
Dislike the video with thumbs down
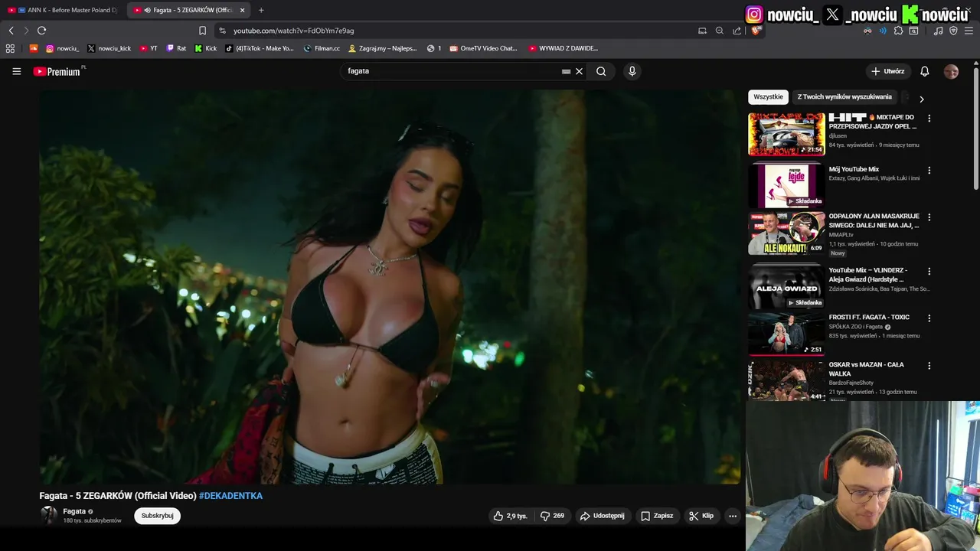pyautogui.click(x=552, y=516)
